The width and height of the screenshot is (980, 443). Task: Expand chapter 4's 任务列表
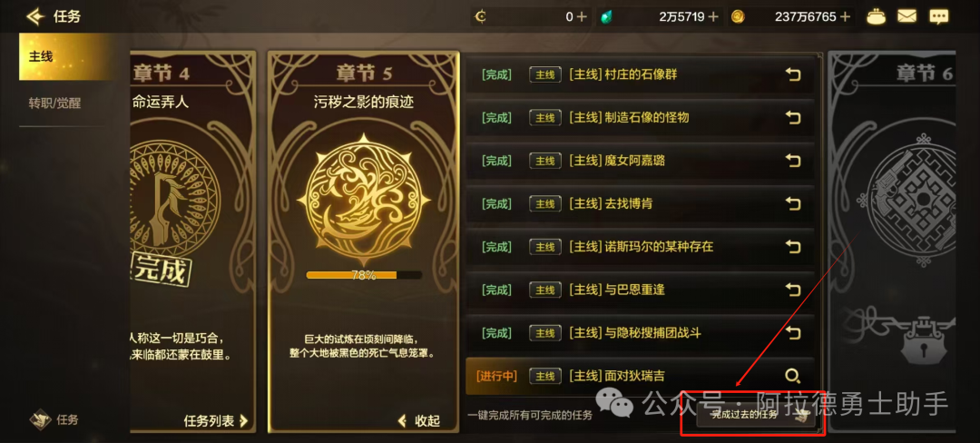point(216,421)
